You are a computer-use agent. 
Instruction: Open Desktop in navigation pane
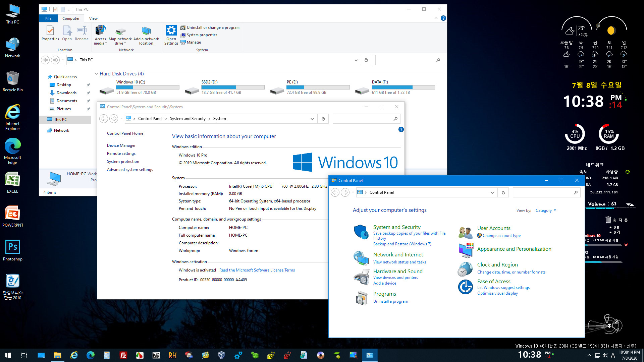(64, 85)
